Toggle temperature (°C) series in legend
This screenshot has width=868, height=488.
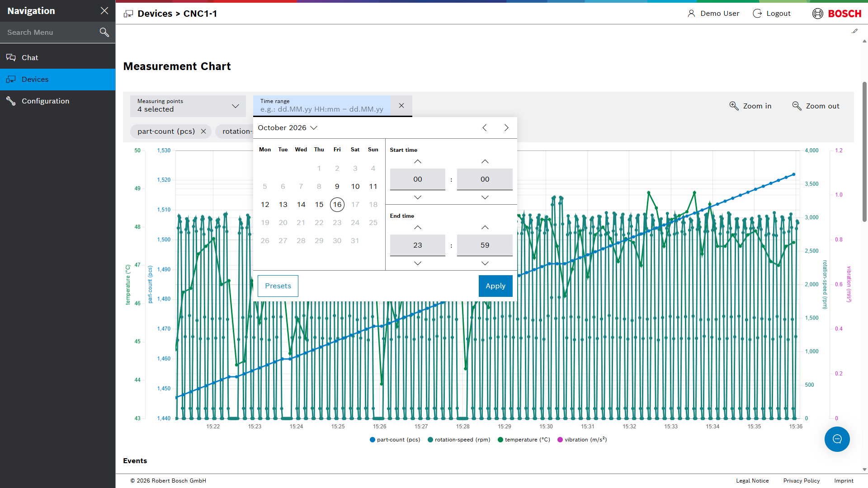point(524,440)
